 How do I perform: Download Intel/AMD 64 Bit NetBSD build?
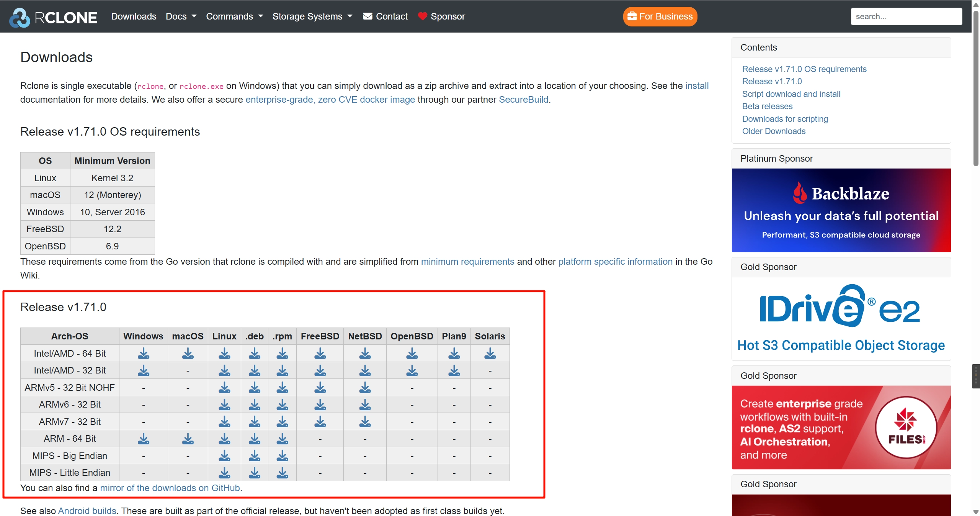[x=365, y=353]
